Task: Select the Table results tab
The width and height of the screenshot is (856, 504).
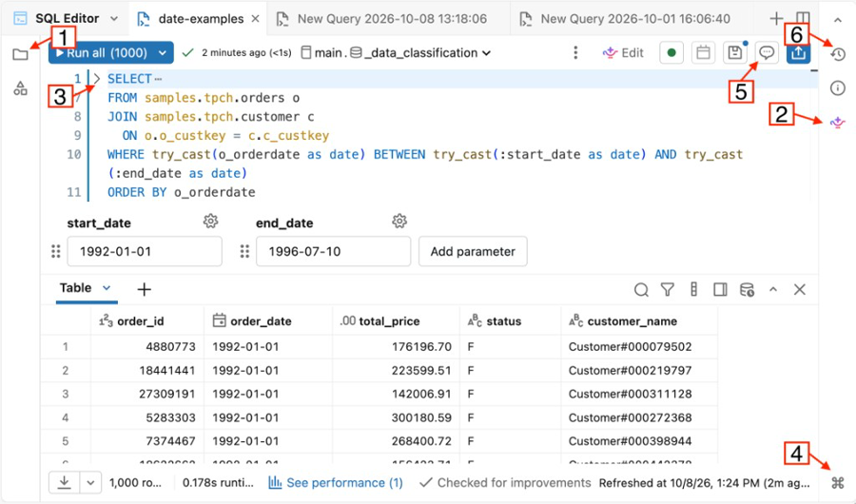Action: [x=75, y=288]
